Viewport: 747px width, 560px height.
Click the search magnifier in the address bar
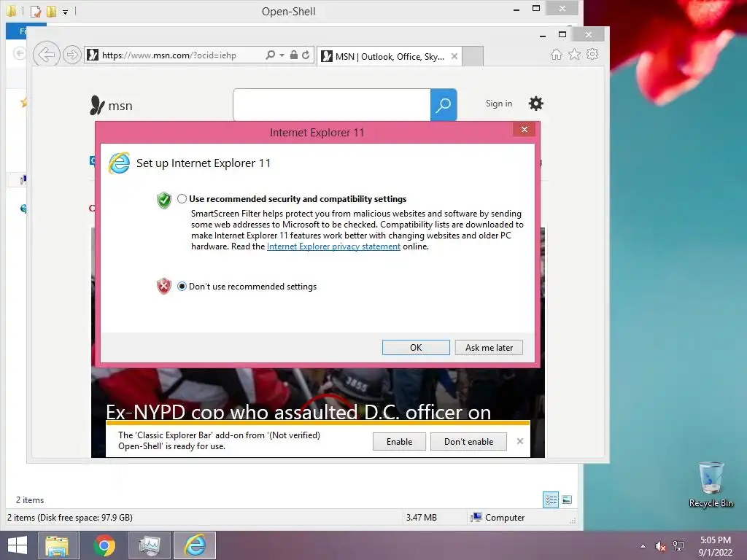(270, 55)
